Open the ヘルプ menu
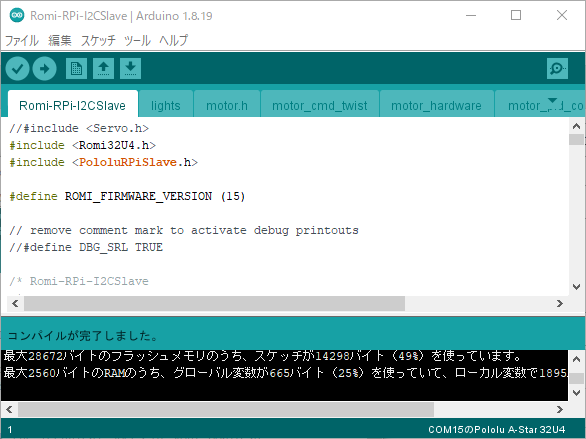The image size is (586, 439). [173, 40]
